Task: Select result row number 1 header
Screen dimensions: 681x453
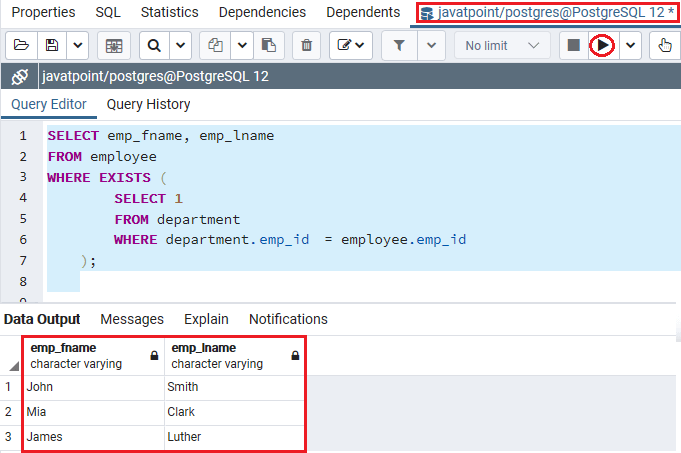Action: coord(8,387)
